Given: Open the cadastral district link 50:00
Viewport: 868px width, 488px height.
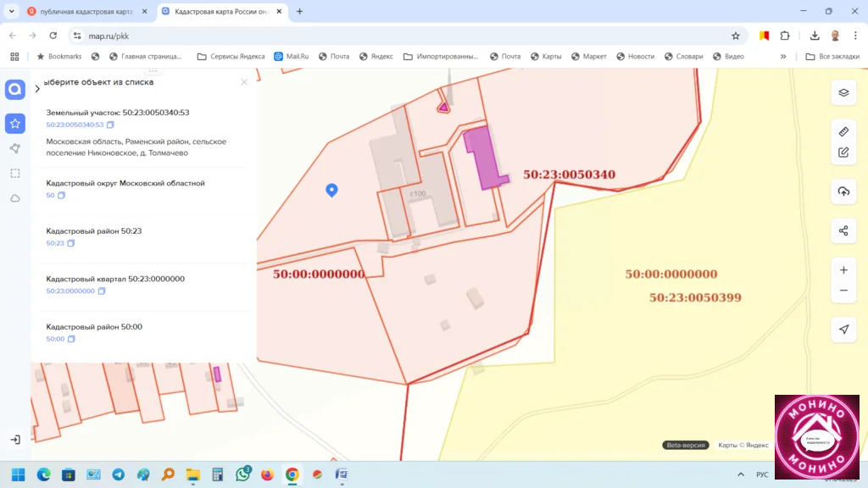Looking at the screenshot, I should pyautogui.click(x=55, y=339).
